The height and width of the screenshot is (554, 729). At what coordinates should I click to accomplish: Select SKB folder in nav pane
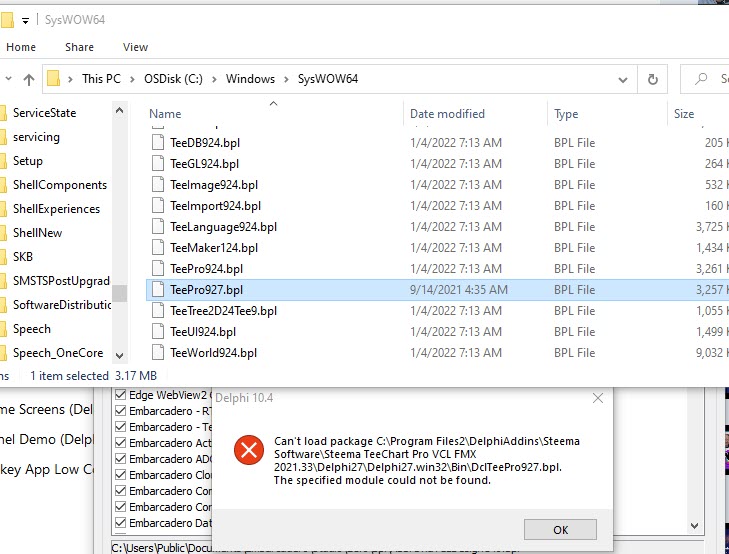click(x=23, y=257)
